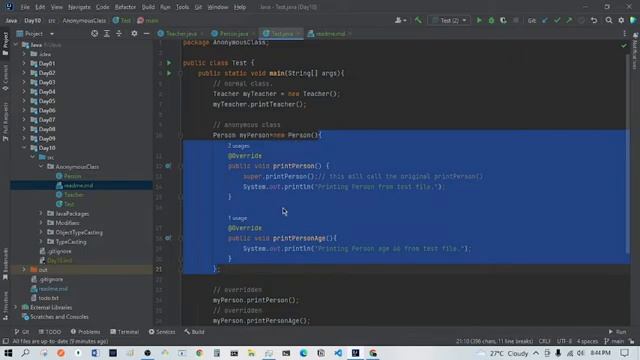Viewport: 640px width, 360px height.
Task: Click 4 spaces indent setting
Action: pyautogui.click(x=587, y=341)
